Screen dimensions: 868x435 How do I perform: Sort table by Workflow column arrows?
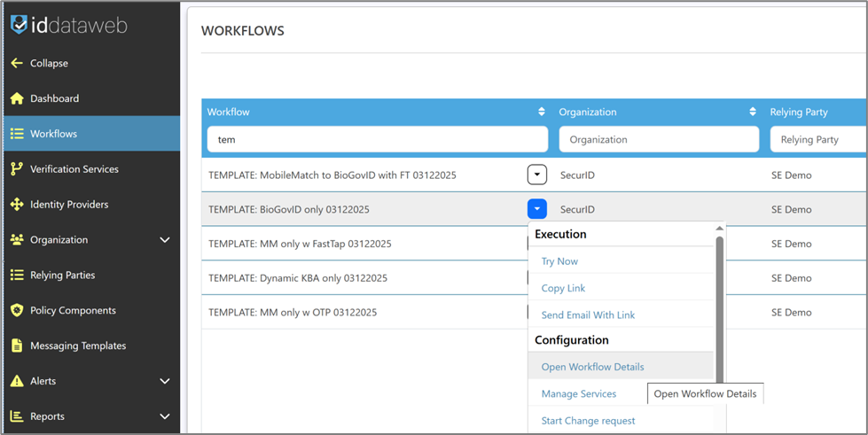point(541,112)
